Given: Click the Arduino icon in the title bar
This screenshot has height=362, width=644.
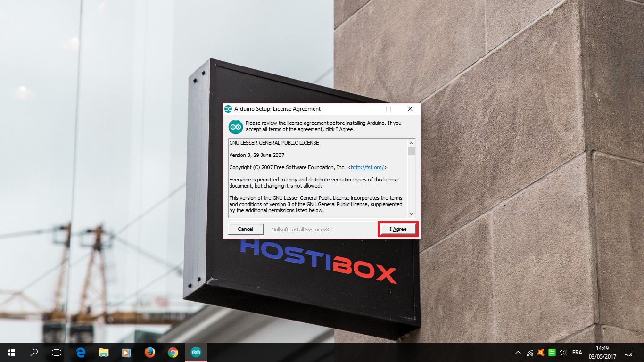Looking at the screenshot, I should pos(228,109).
